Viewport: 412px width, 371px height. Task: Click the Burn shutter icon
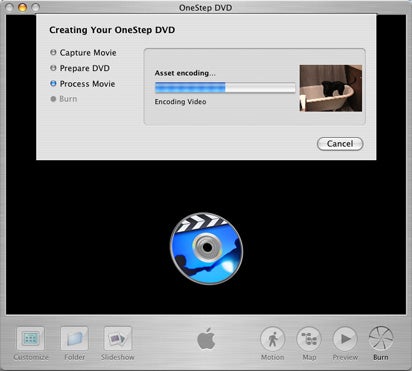click(x=381, y=338)
